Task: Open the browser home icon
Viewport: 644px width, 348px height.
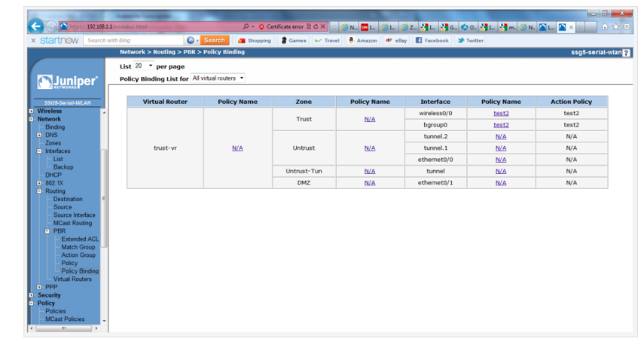Action: (x=605, y=27)
